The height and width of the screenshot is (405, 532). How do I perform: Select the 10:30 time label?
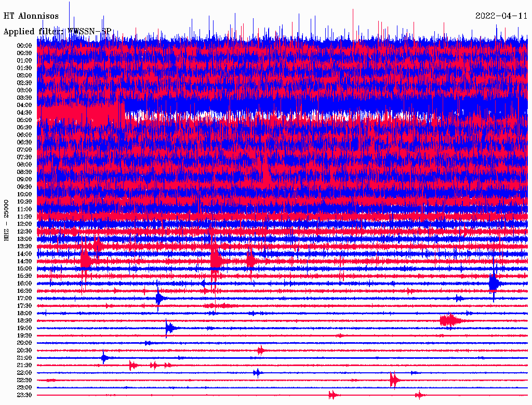[x=24, y=202]
